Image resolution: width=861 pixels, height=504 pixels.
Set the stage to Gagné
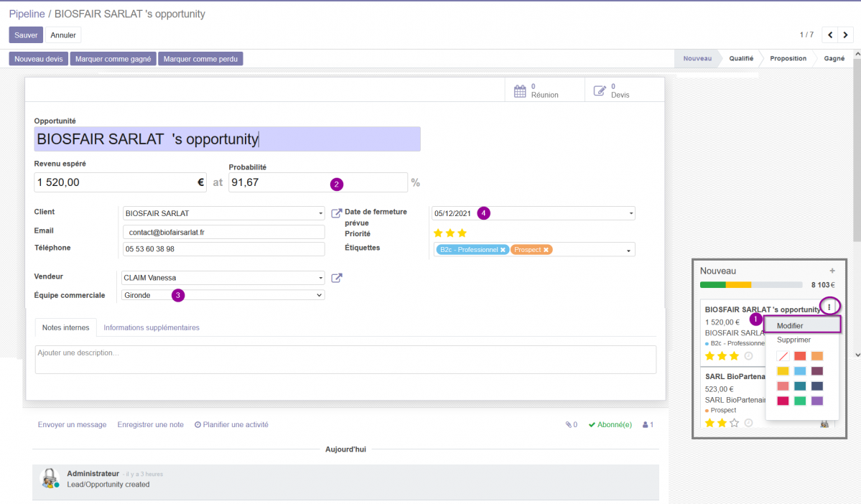click(834, 58)
